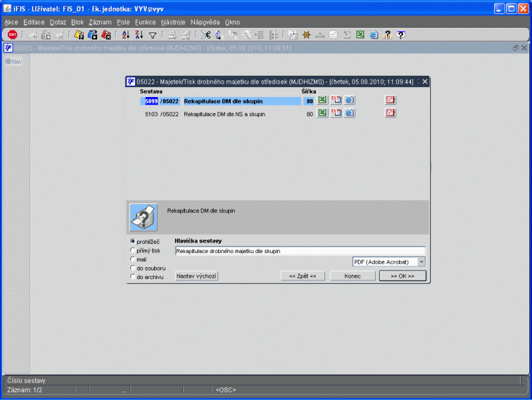Click the execute query folder icon

(x=92, y=35)
